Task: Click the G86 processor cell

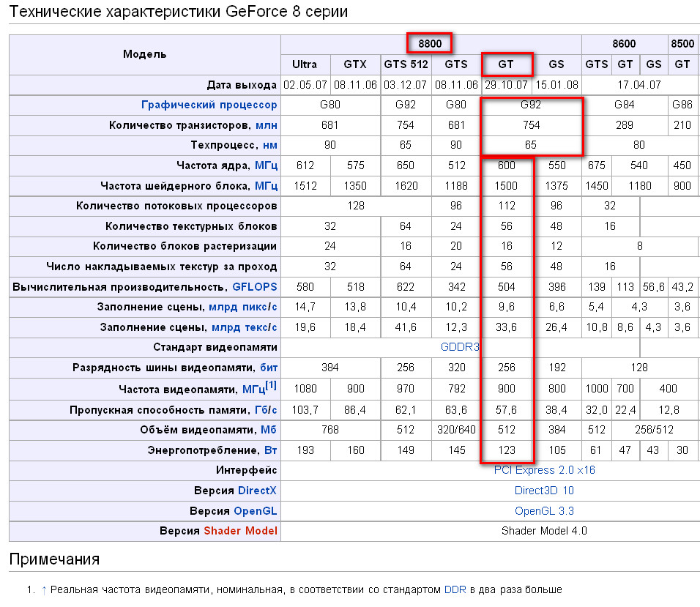Action: pos(682,105)
